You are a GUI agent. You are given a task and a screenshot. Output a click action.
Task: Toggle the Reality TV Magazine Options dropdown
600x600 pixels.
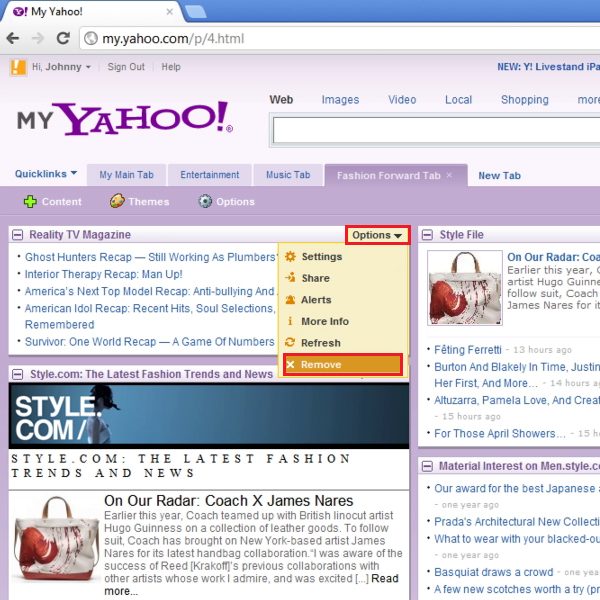(377, 235)
